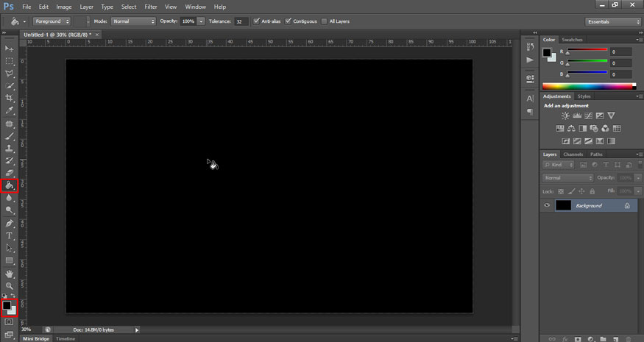Select the Move tool in the toolbar

[10, 49]
